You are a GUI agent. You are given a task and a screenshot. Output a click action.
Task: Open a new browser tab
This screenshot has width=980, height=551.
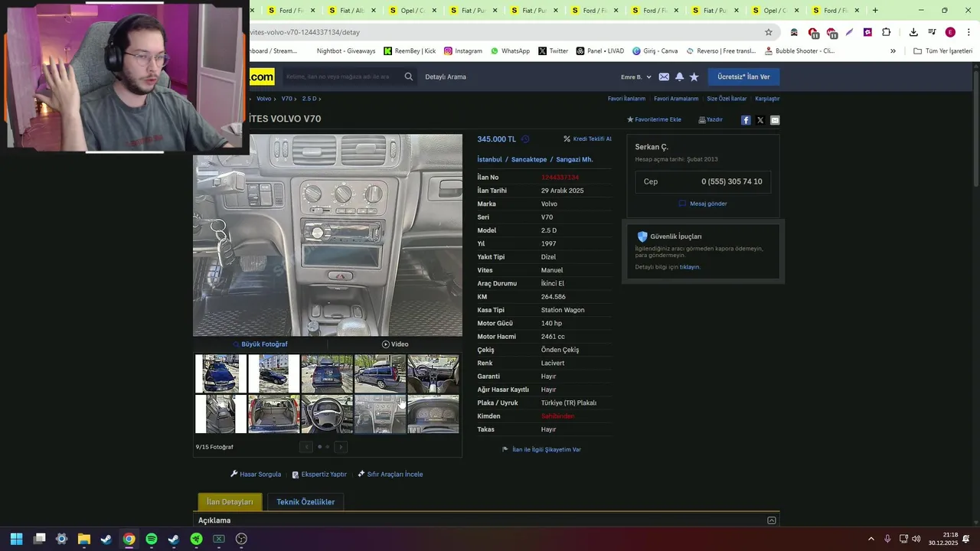point(875,11)
